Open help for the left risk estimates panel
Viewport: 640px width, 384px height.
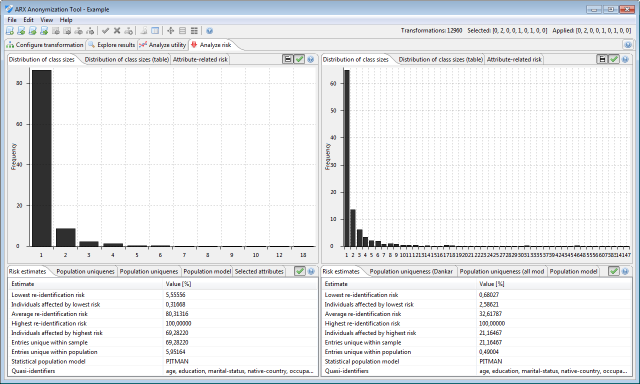click(x=311, y=271)
